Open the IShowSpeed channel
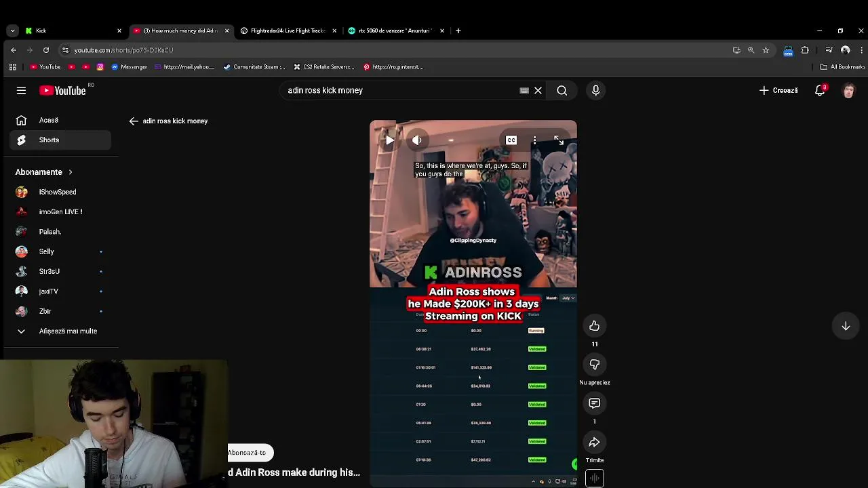This screenshot has width=868, height=488. pos(59,192)
